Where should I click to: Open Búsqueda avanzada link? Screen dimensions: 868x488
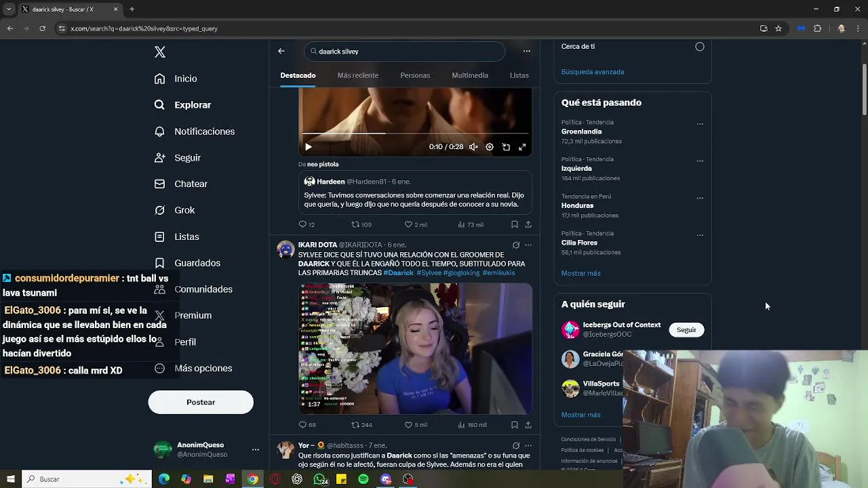pyautogui.click(x=593, y=72)
